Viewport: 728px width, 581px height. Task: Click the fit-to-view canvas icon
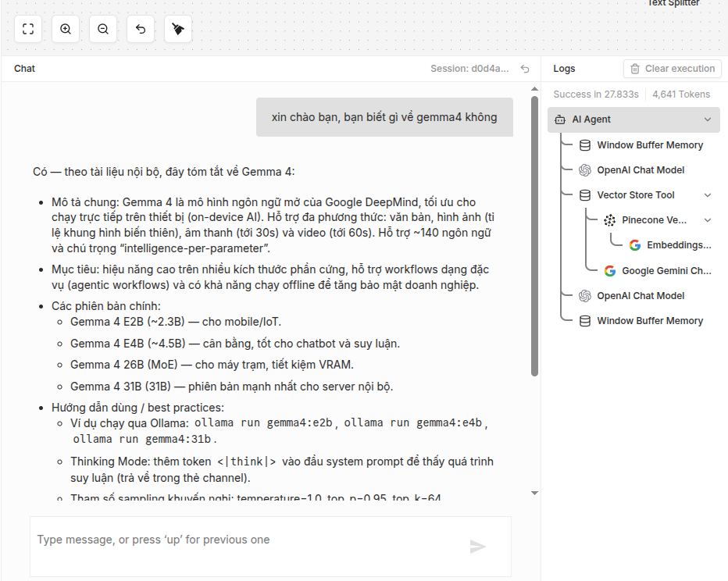click(28, 29)
